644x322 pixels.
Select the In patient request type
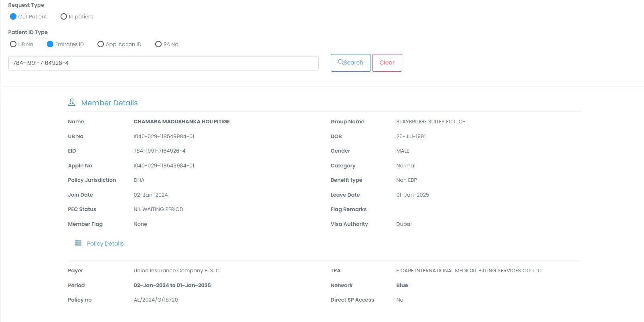(64, 16)
